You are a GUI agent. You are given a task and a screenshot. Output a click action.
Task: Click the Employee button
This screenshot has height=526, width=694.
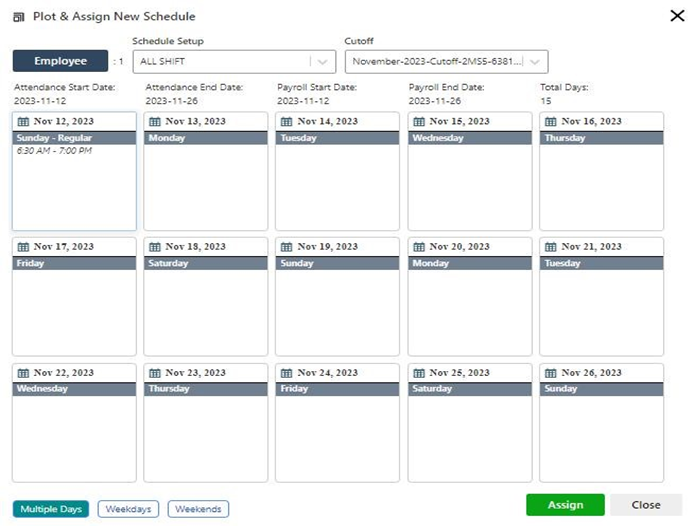tap(60, 61)
